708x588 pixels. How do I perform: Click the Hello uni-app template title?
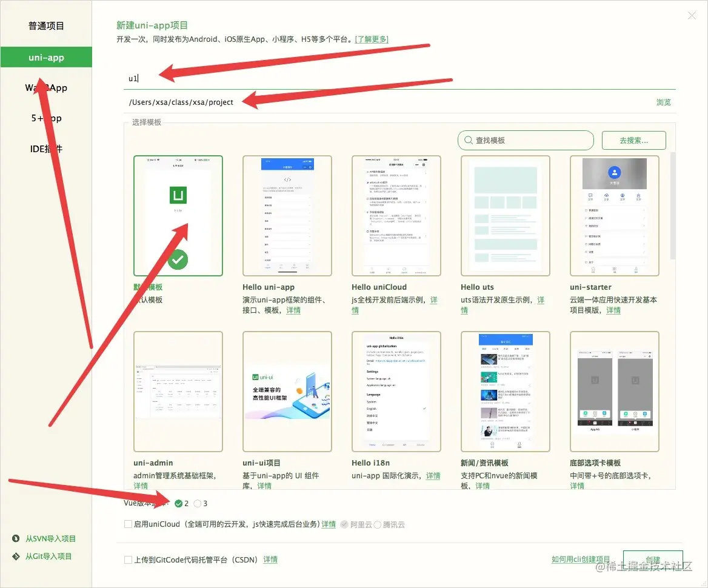coord(268,287)
